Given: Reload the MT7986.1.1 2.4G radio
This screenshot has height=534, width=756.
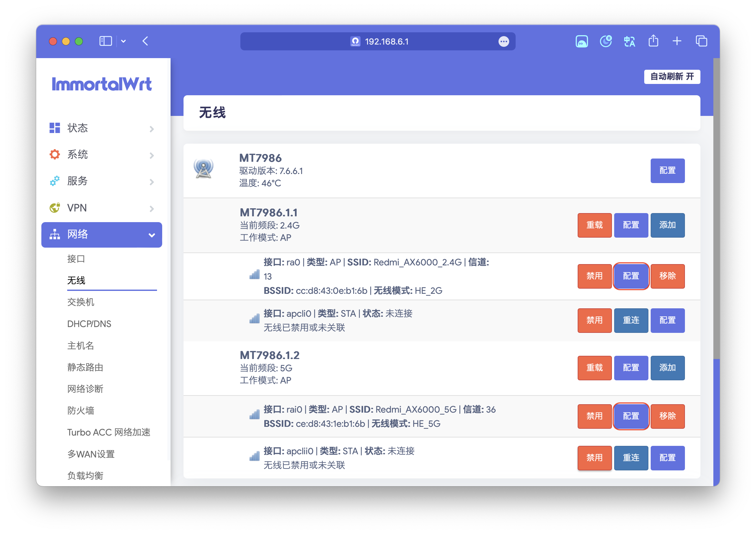Looking at the screenshot, I should click(594, 225).
